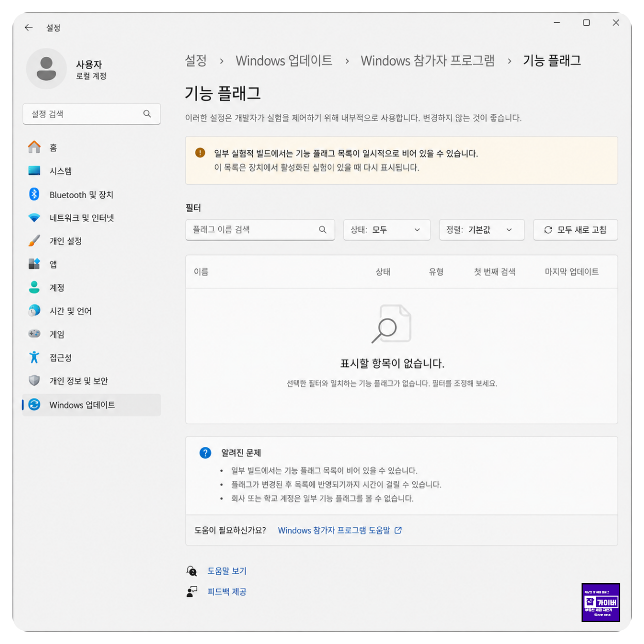This screenshot has height=644, width=644.
Task: Click the network Wi-Fi icon
Action: point(35,218)
